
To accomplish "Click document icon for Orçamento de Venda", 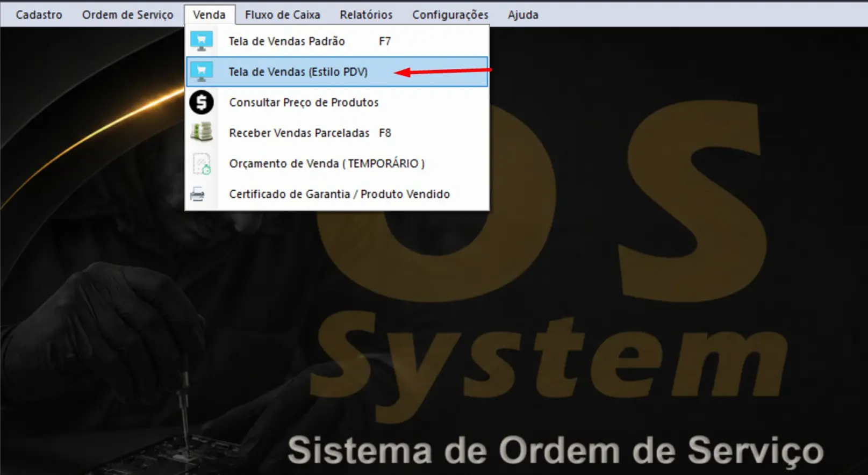I will pyautogui.click(x=202, y=164).
